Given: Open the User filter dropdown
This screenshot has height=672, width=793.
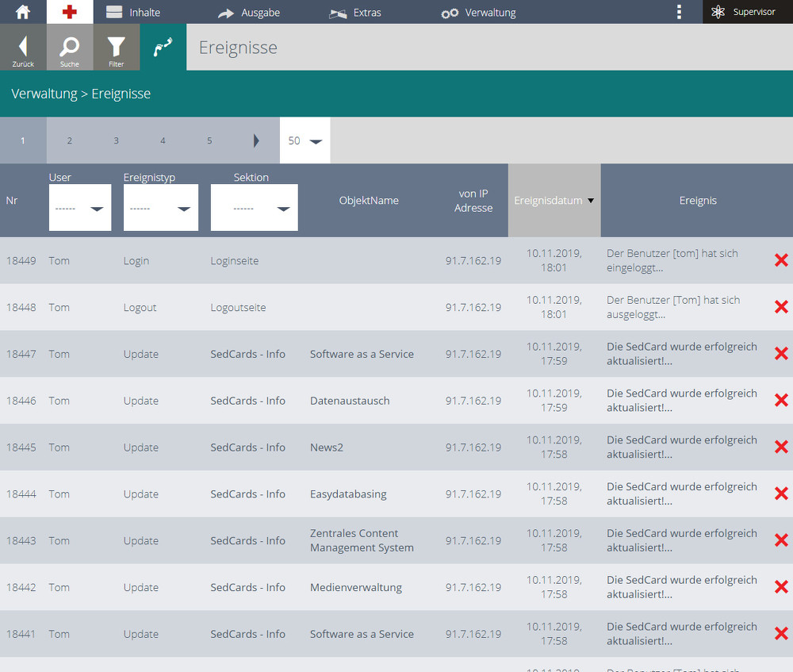Looking at the screenshot, I should (80, 207).
